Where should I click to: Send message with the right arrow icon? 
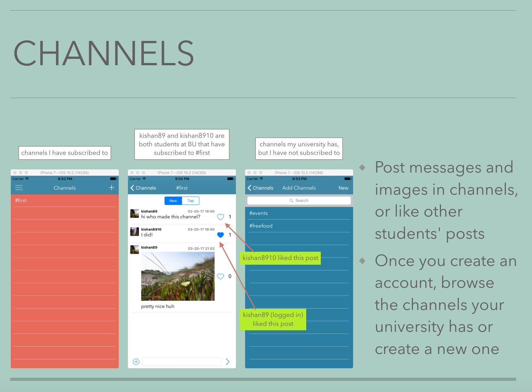point(228,362)
